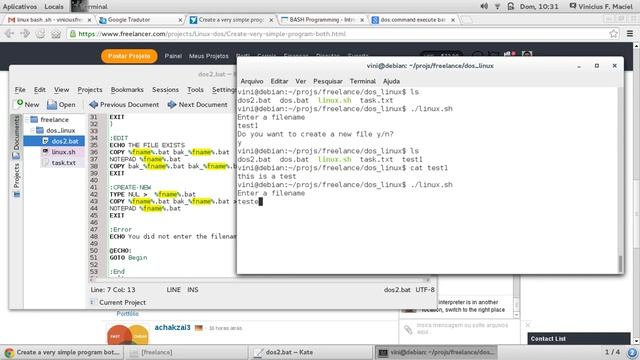Screen dimensions: 640x360
Task: Collapse the dos_linux folder in tree
Action: coord(33,130)
